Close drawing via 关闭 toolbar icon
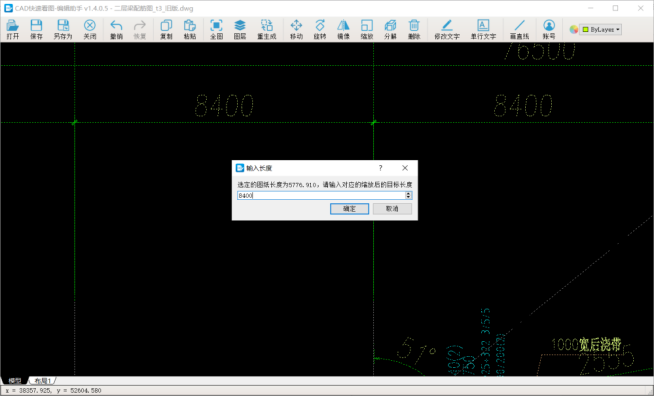The height and width of the screenshot is (397, 654). (x=90, y=29)
